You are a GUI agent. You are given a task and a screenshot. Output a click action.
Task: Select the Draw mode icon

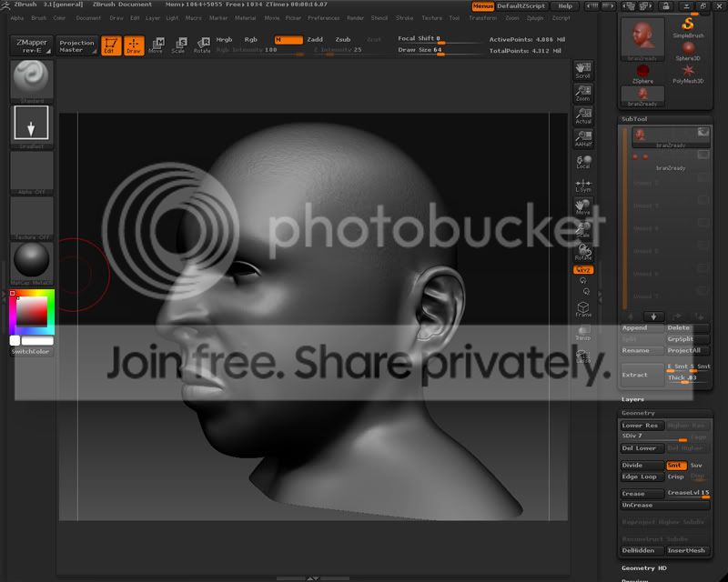point(135,45)
